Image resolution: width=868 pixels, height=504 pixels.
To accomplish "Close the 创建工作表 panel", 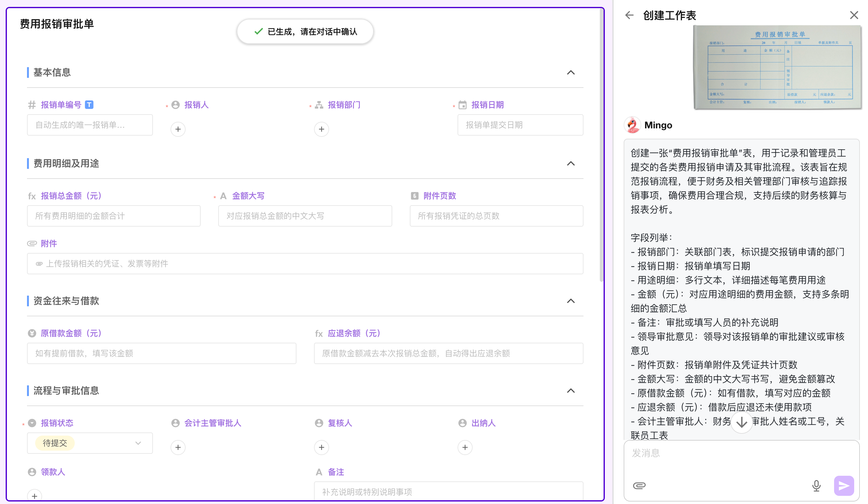I will point(854,15).
